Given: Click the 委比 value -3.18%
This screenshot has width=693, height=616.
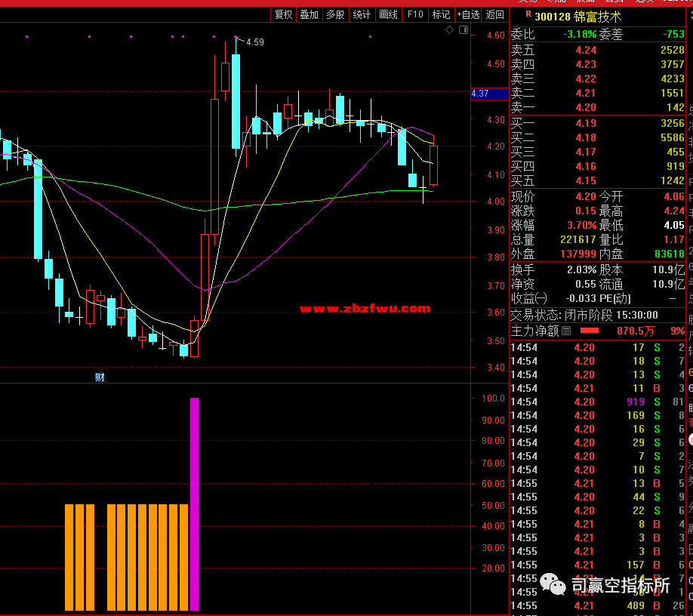Looking at the screenshot, I should pyautogui.click(x=580, y=34).
